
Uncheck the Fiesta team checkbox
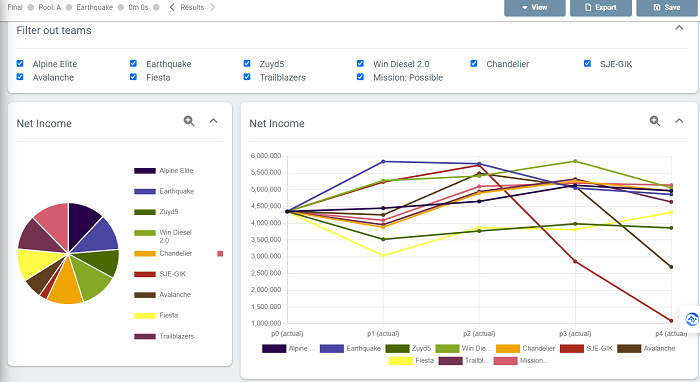(133, 77)
